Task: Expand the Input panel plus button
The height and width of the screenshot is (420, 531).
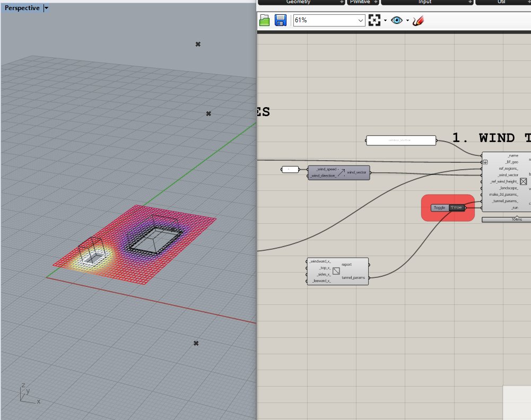Action: point(470,2)
